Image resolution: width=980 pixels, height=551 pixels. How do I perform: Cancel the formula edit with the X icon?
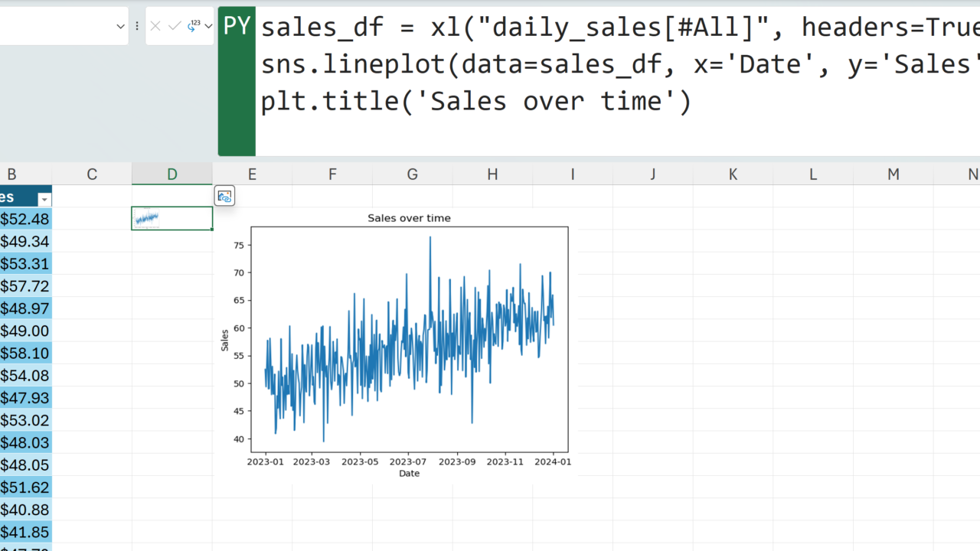(155, 26)
